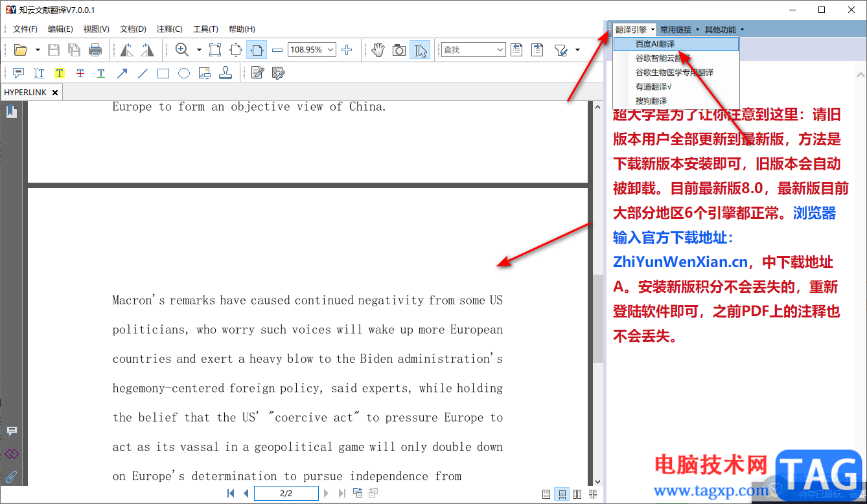
Task: Click the edit annotation pencil-note icon
Action: pyautogui.click(x=257, y=73)
